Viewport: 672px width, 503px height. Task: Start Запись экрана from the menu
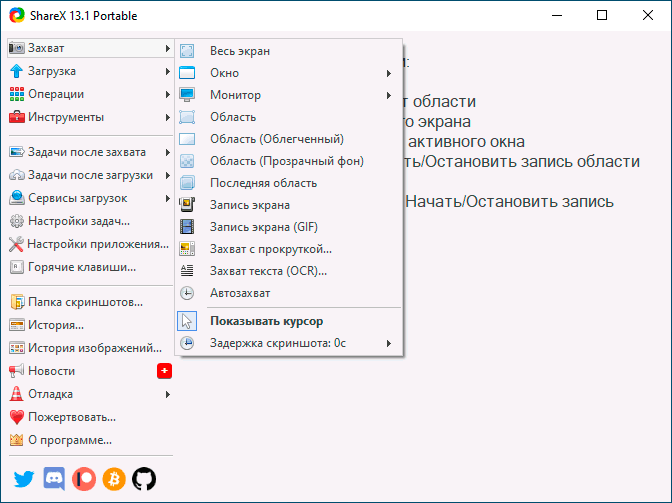click(289, 205)
